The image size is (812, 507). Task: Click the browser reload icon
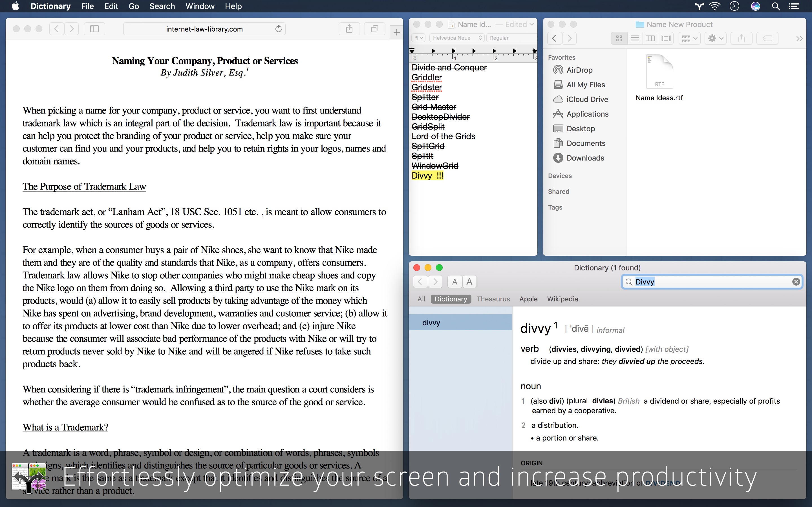[279, 28]
